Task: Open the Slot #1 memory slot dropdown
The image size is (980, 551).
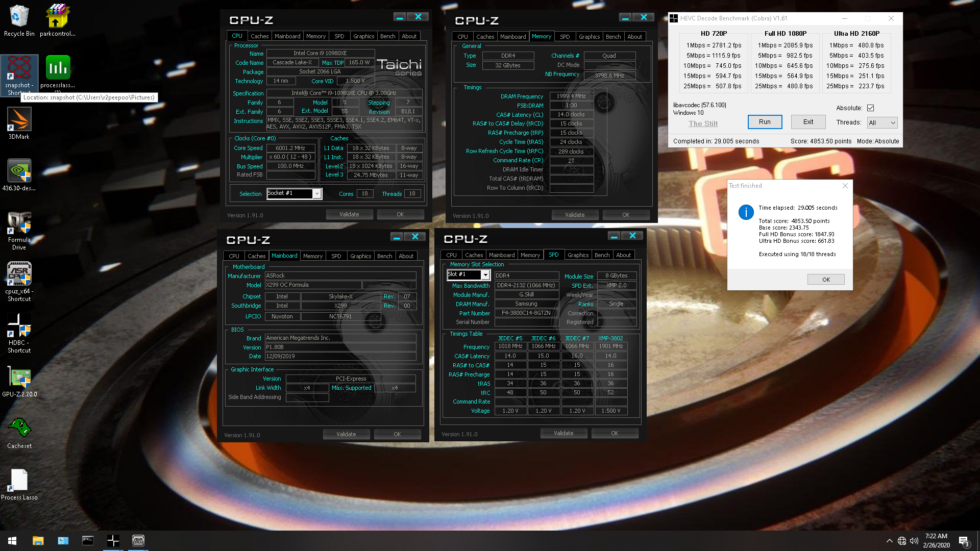Action: click(x=469, y=274)
